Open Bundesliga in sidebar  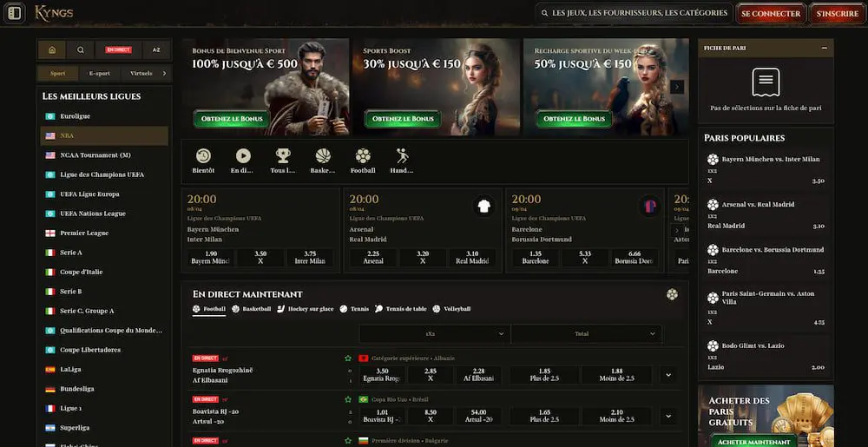pos(104,389)
